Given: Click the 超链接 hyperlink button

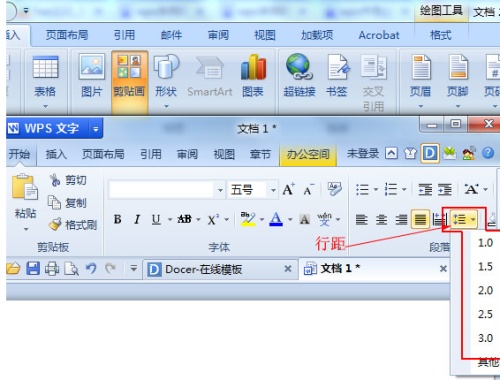Looking at the screenshot, I should click(299, 76).
